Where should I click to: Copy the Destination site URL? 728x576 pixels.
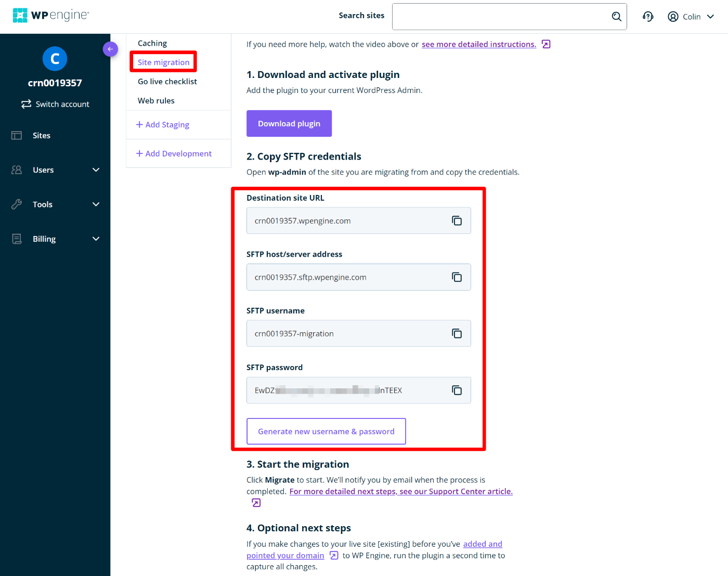point(457,221)
